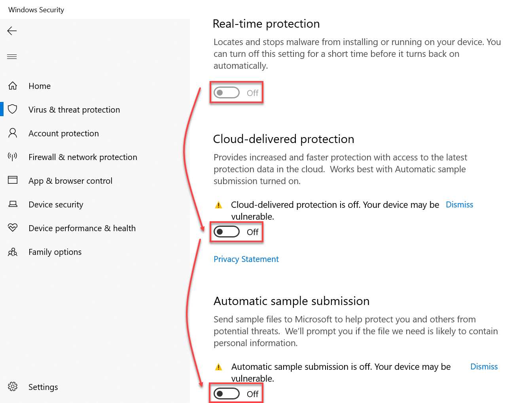Click the Virus & threat protection shield icon
This screenshot has width=532, height=403.
coord(13,109)
